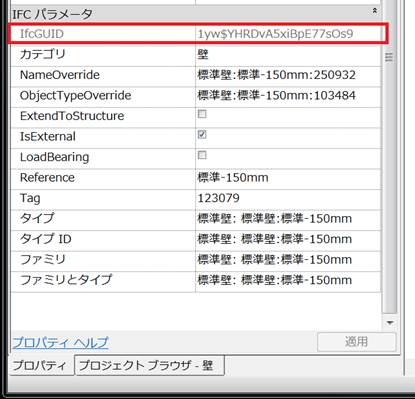415x399 pixels.
Task: Collapse the IFC パラメータ section
Action: (374, 11)
